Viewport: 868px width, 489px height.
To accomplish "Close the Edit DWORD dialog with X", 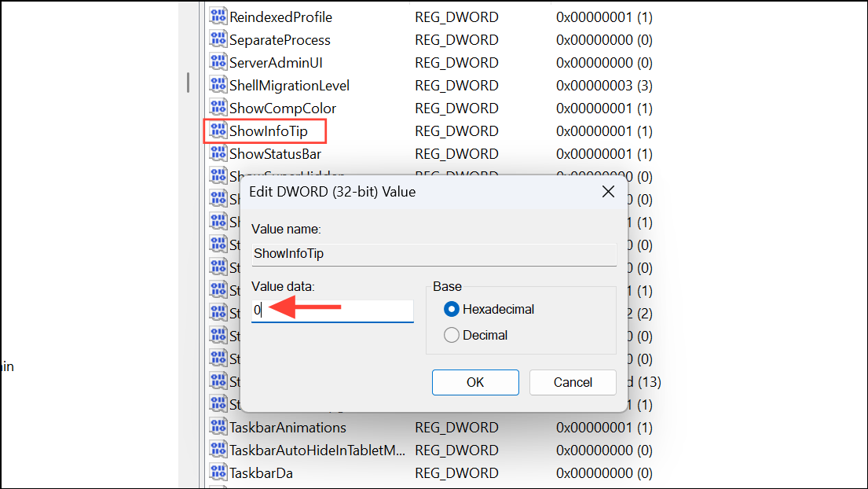I will coord(608,191).
